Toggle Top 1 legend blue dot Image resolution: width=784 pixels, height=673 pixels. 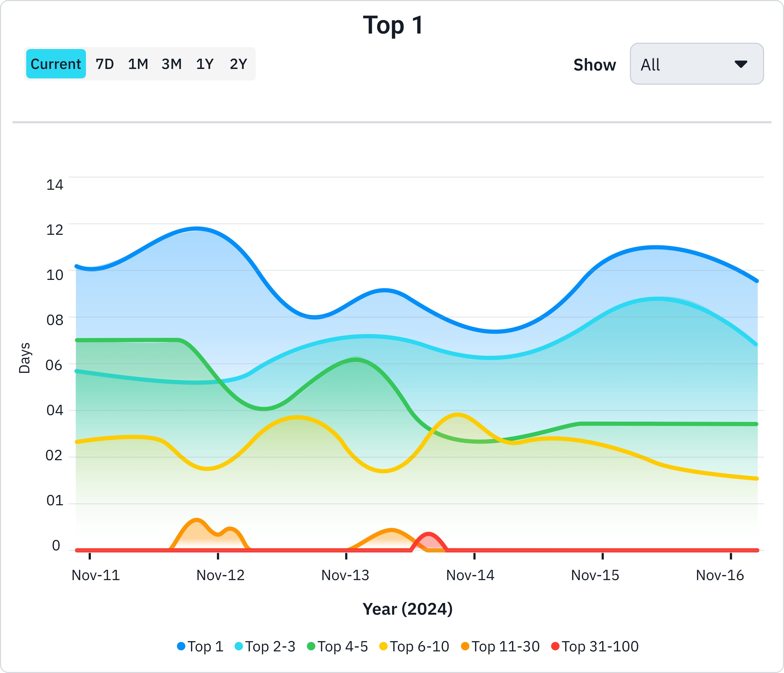(x=181, y=646)
